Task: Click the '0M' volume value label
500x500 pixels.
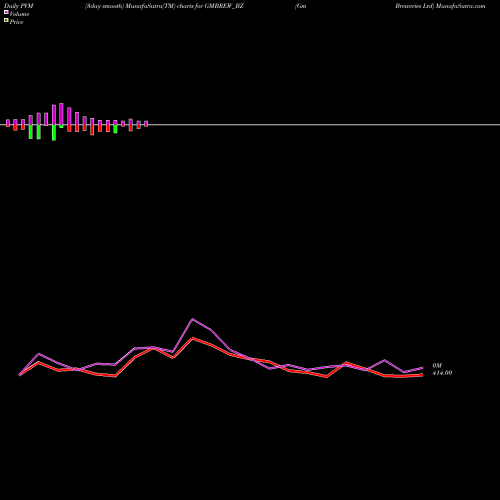Action: pos(437,366)
